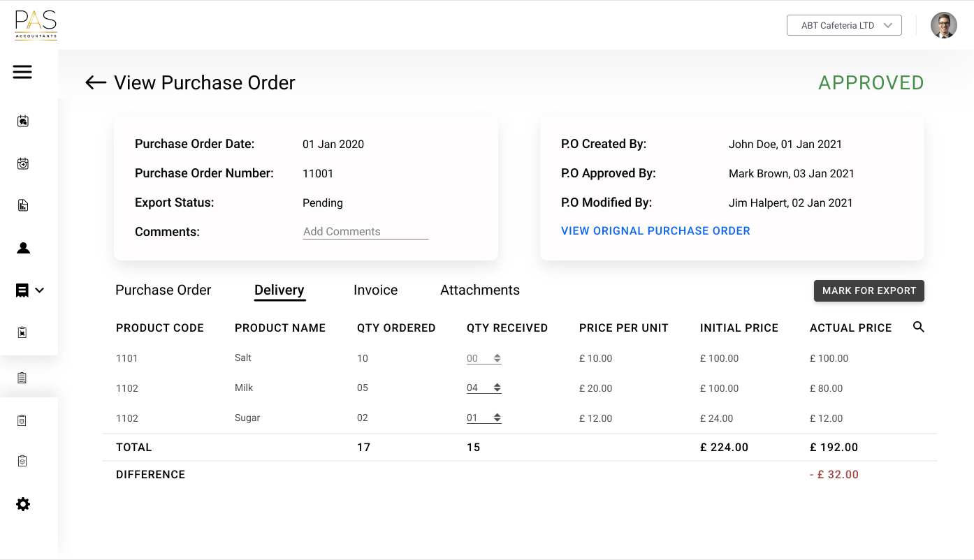Click the receipt icon in the sidebar

click(22, 290)
